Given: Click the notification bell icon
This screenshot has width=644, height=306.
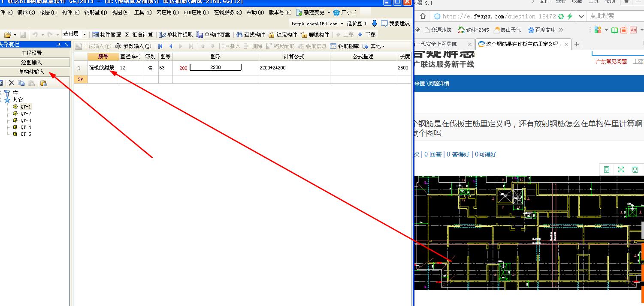Looking at the screenshot, I should pyautogui.click(x=375, y=23).
